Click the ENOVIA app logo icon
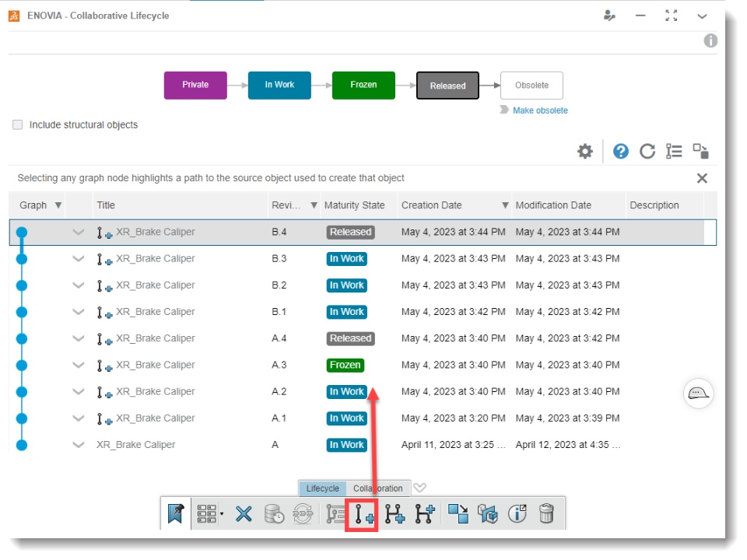 (14, 16)
